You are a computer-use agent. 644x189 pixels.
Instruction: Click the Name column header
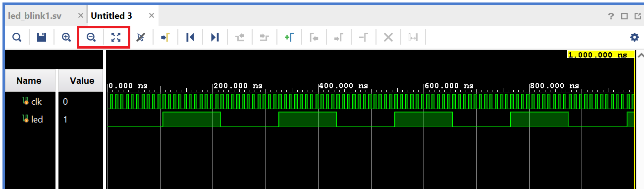point(29,81)
